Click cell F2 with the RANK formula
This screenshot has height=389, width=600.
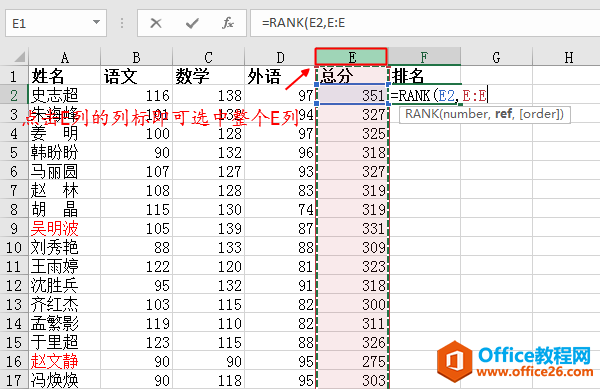coord(425,95)
